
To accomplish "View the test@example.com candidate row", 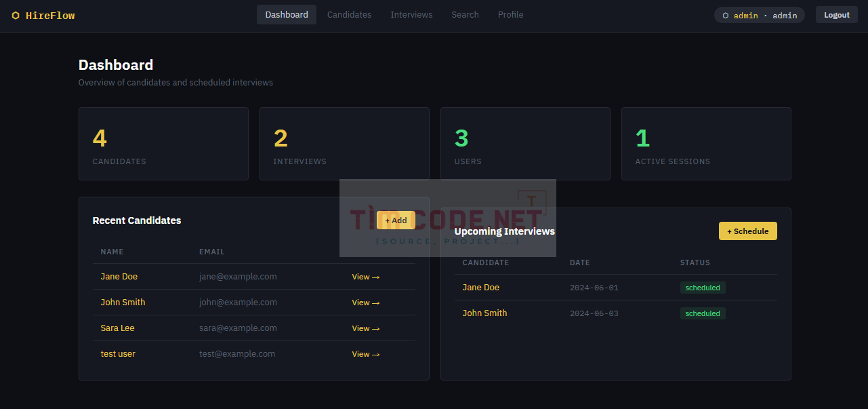I will pos(366,354).
